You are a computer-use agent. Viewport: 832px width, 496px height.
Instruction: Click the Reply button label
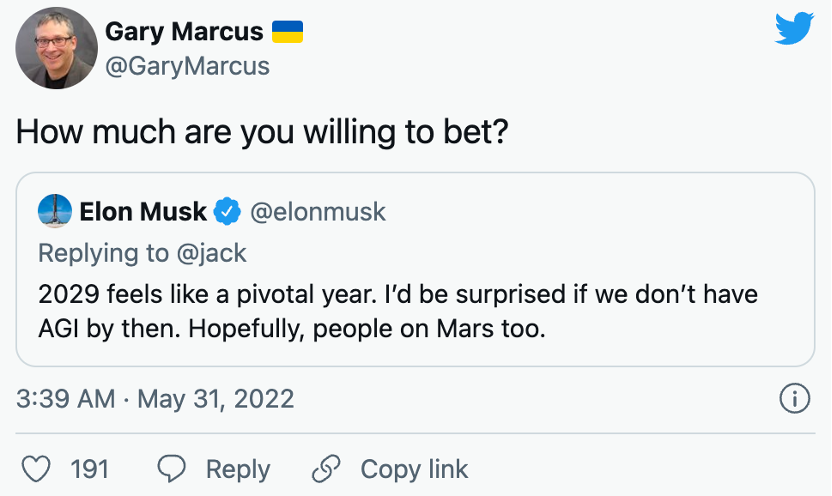point(238,469)
